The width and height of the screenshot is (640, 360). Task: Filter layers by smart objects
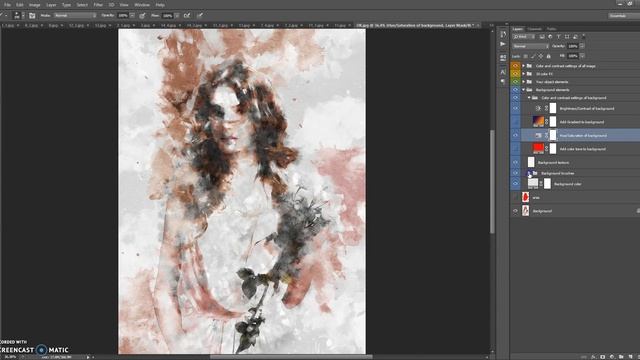575,37
